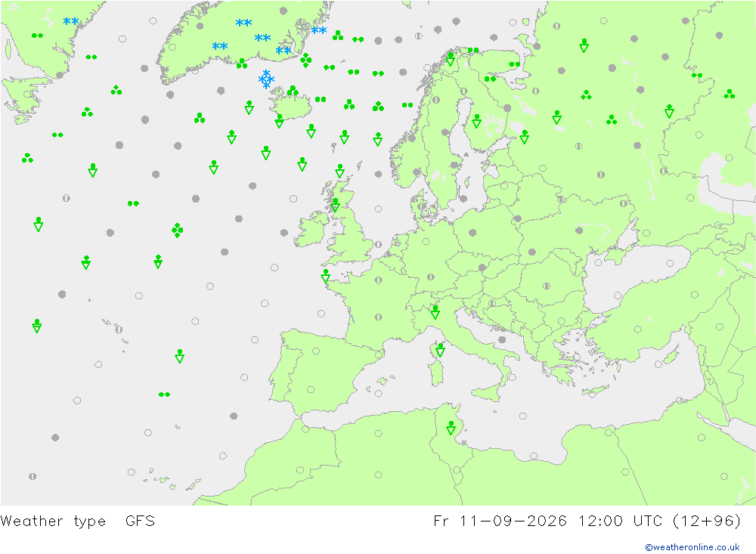Select the shower symbol over northern Italy

click(x=435, y=312)
